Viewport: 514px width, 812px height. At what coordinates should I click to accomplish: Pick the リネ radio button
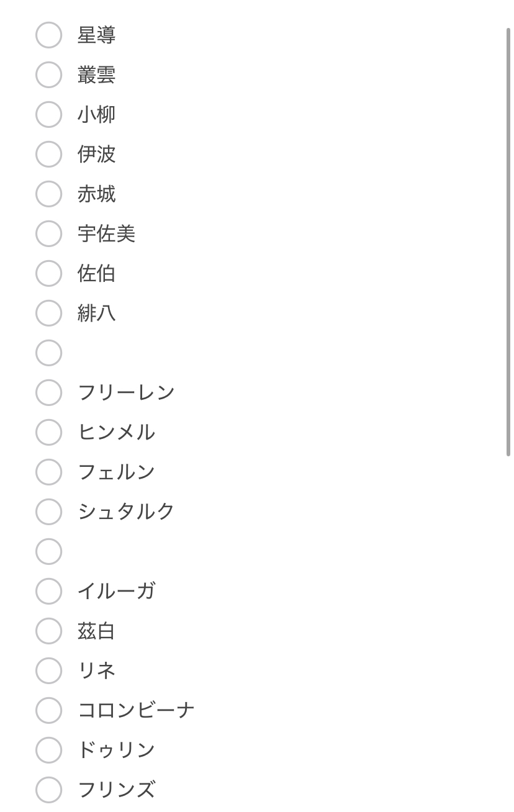point(48,670)
